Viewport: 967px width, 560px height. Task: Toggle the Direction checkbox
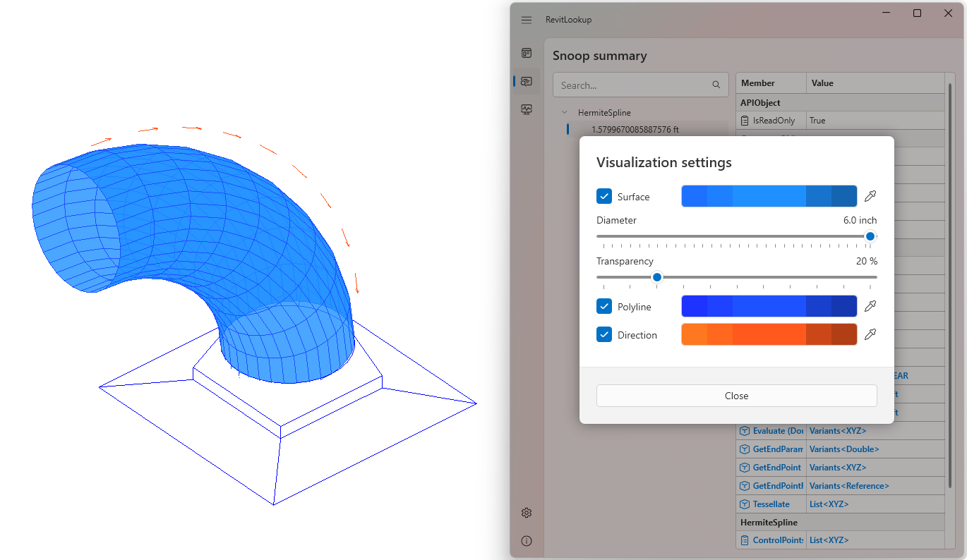click(604, 334)
